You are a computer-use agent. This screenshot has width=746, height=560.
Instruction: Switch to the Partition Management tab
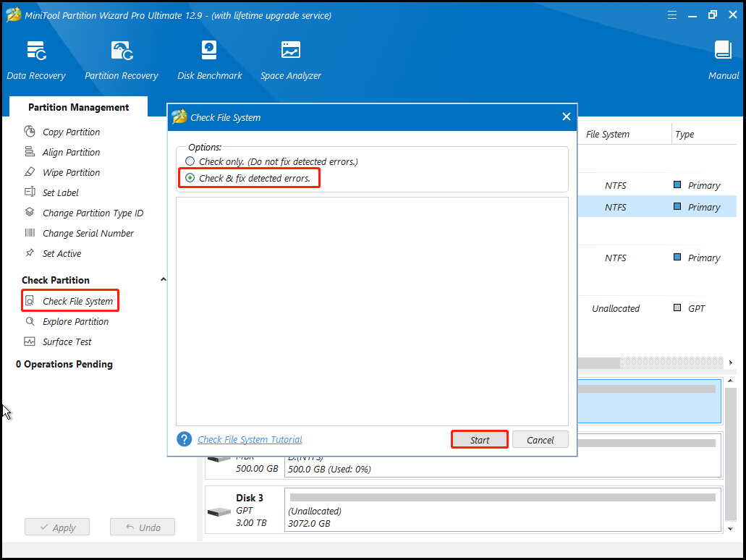coord(78,107)
